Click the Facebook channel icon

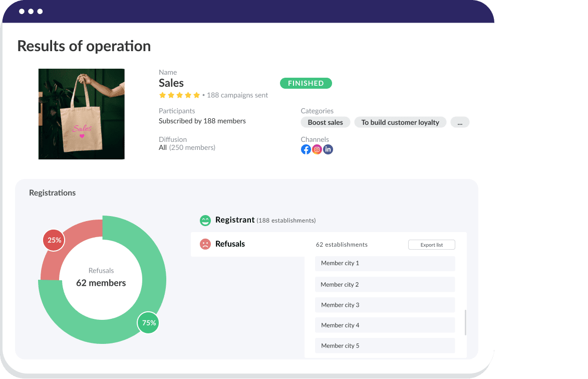(306, 149)
